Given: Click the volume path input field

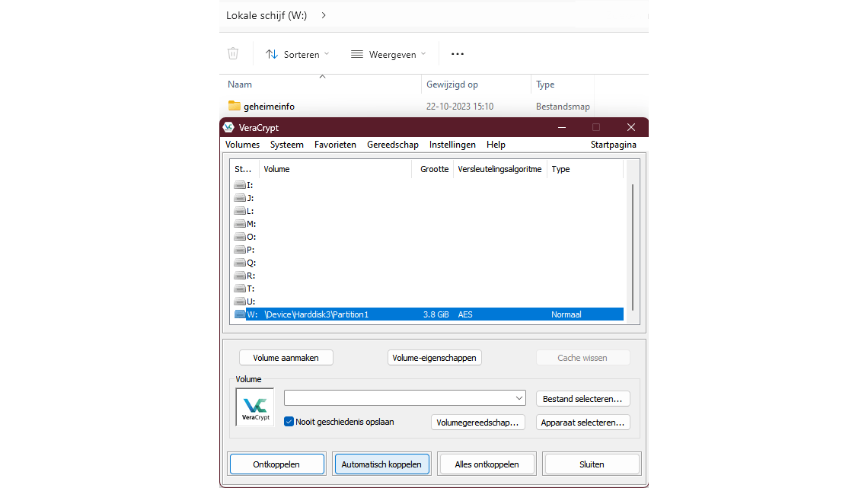Looking at the screenshot, I should [398, 398].
